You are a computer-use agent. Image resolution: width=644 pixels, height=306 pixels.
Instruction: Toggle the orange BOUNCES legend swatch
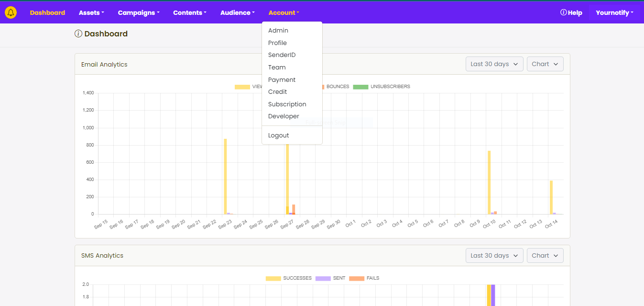pos(323,87)
